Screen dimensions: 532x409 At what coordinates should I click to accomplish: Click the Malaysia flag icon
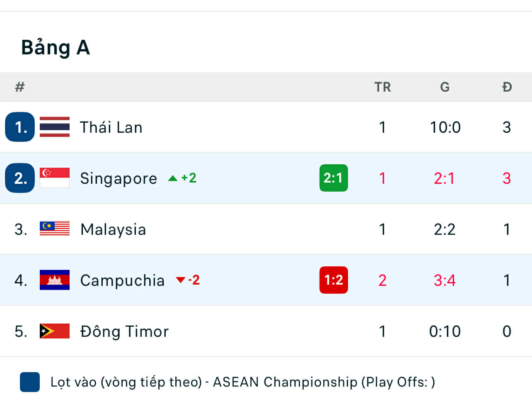click(54, 229)
